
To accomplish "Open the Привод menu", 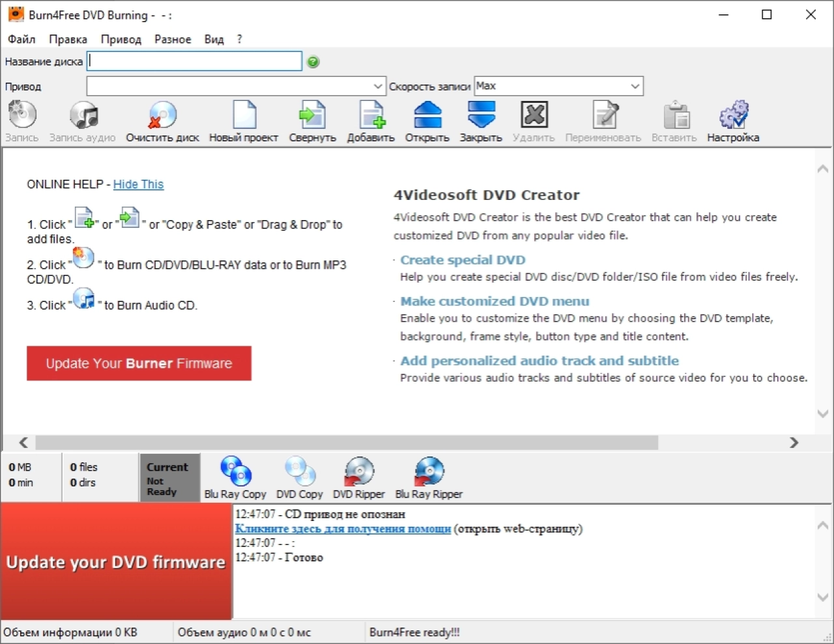I will click(121, 39).
